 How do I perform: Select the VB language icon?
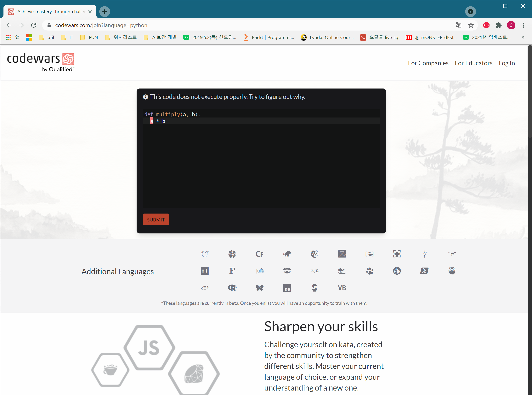coord(342,288)
